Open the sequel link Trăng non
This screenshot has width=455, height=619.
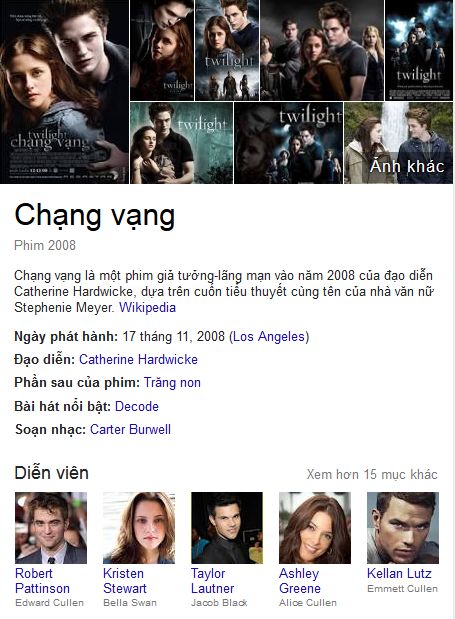coord(172,383)
